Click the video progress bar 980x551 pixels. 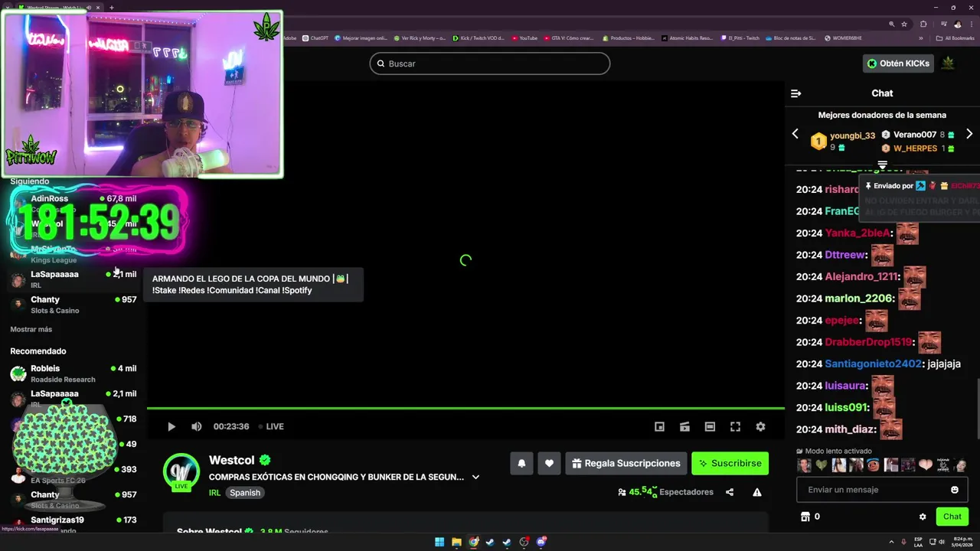[465, 409]
